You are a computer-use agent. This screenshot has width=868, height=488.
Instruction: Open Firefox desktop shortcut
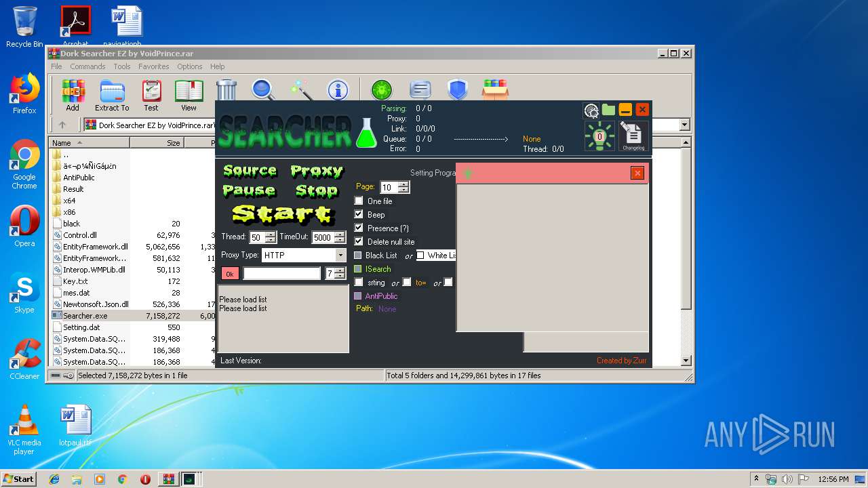click(24, 94)
